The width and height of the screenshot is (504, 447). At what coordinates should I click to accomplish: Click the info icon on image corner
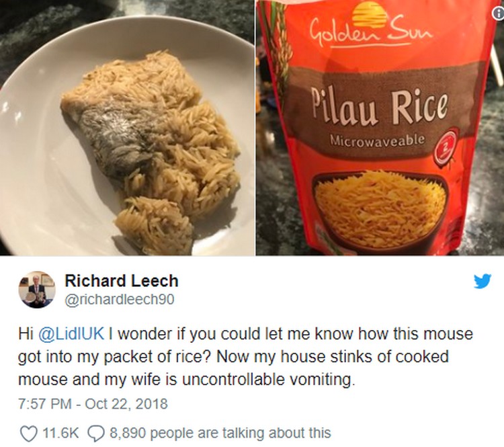coord(498,13)
